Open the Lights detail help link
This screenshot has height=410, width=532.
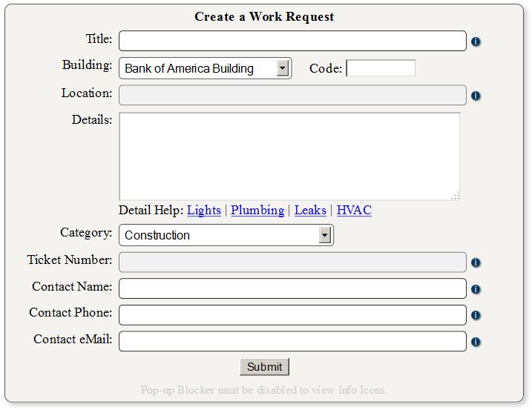204,210
